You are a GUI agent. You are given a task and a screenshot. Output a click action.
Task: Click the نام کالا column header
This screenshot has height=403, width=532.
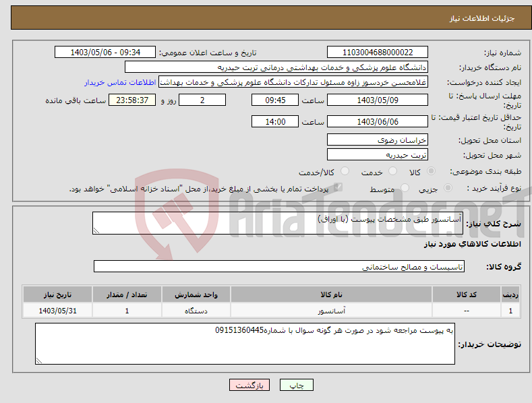click(331, 294)
